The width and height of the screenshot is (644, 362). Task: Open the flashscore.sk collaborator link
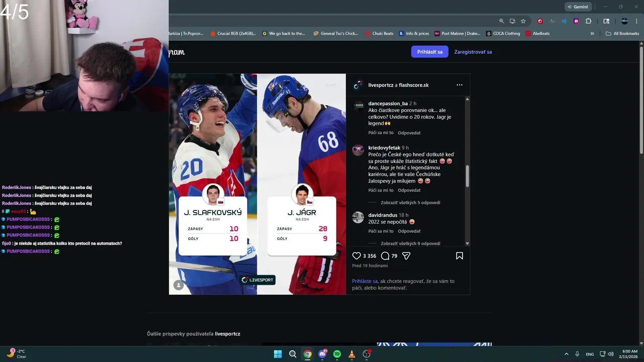414,85
